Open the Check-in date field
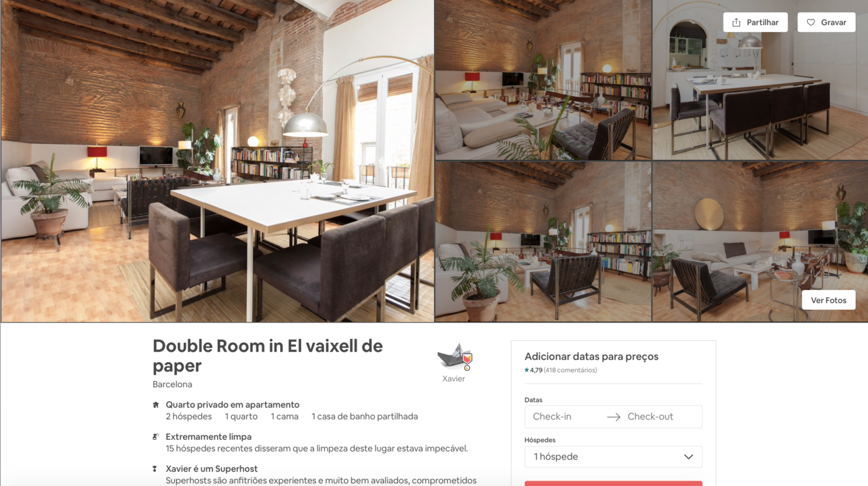 coord(566,417)
